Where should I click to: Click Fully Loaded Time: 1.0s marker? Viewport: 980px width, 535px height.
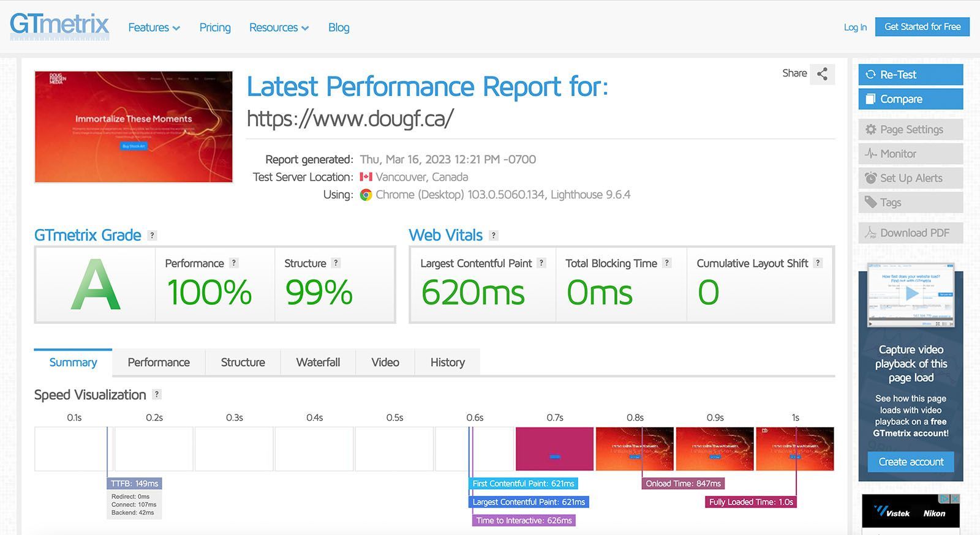[751, 502]
